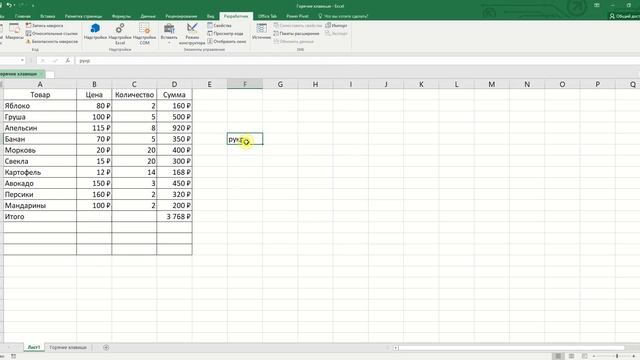Switch to the Горячие клавиши sheet tab
Screen dimensions: 640x360
tap(68, 347)
